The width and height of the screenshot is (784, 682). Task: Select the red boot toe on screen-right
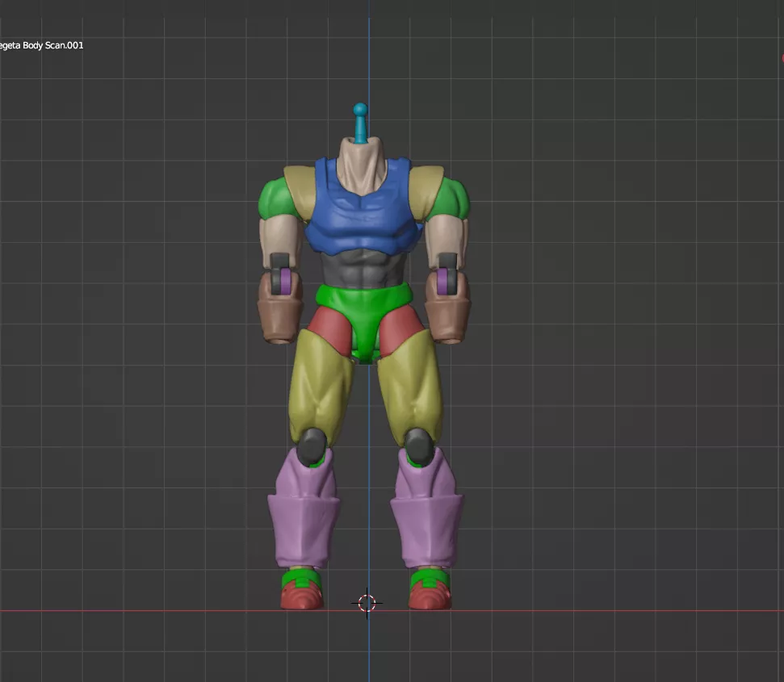coord(430,599)
